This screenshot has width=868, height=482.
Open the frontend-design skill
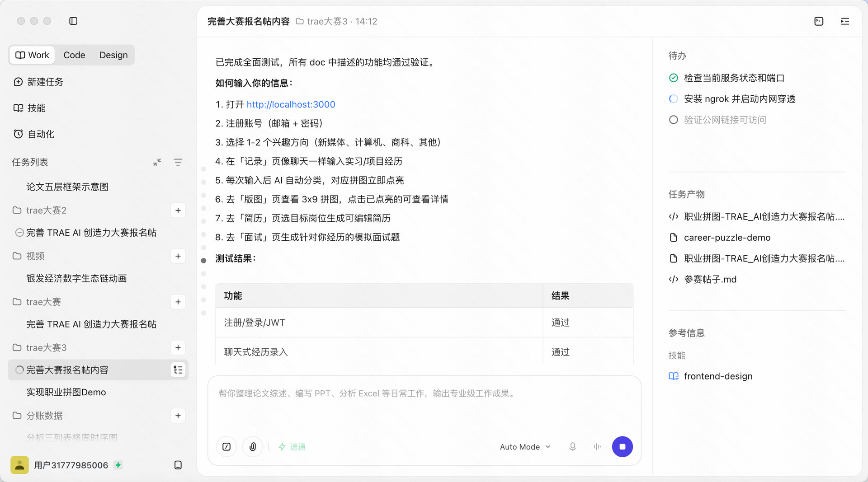711,376
